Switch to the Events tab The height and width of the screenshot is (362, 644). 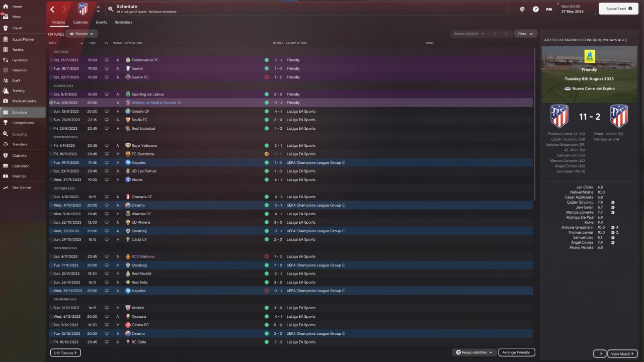point(101,22)
